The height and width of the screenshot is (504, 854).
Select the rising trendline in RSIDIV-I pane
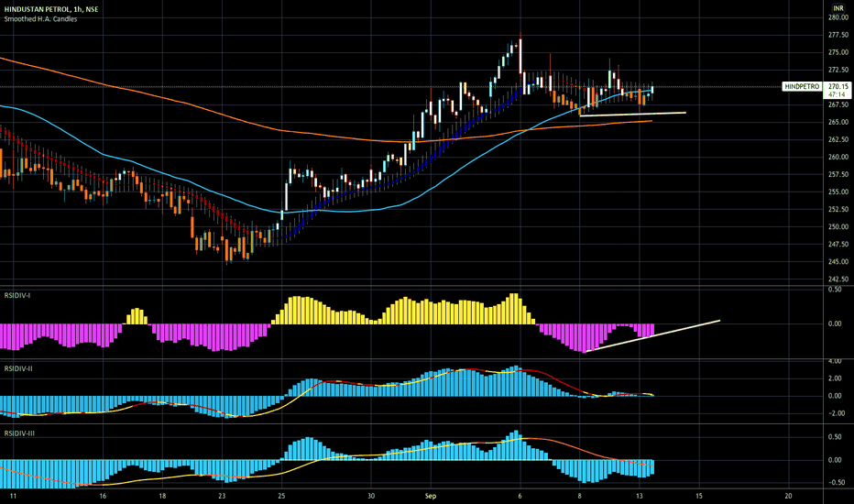653,335
